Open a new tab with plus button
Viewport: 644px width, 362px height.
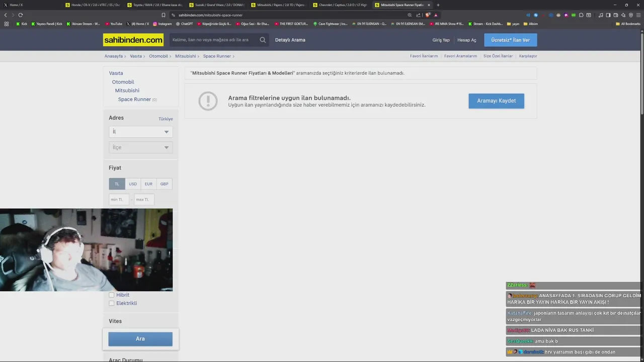click(x=438, y=5)
